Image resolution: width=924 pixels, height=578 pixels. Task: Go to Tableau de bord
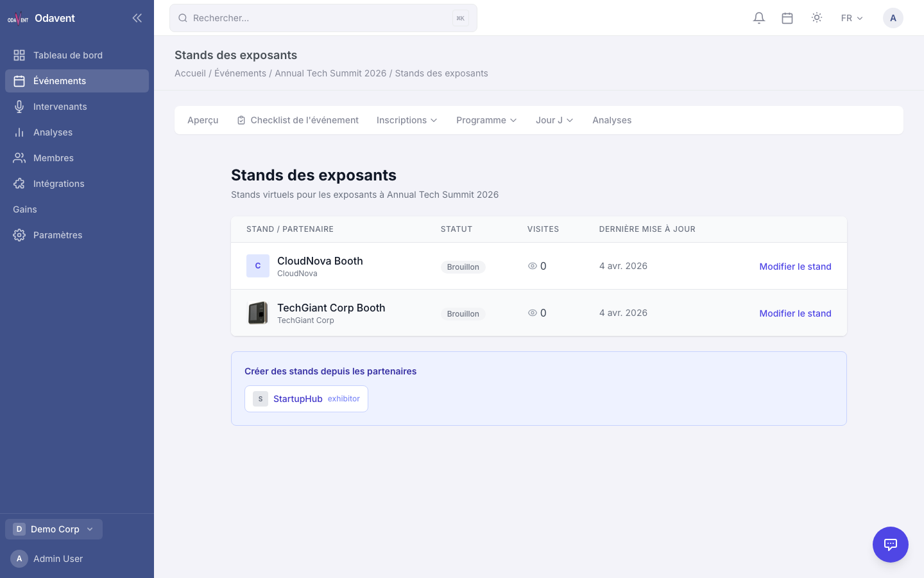(77, 55)
